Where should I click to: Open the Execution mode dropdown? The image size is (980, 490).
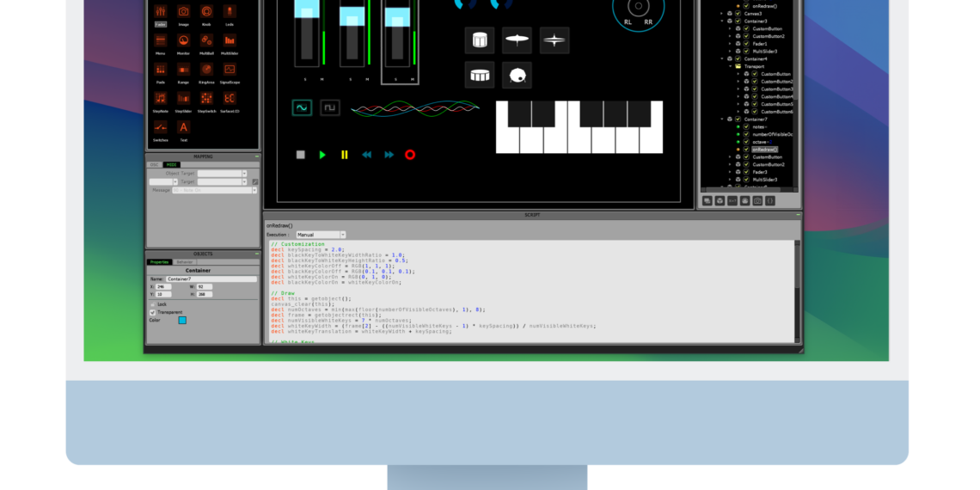pyautogui.click(x=321, y=235)
